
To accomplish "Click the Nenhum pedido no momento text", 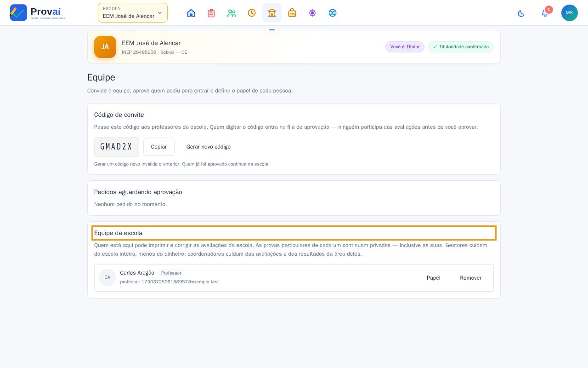I will pyautogui.click(x=130, y=204).
